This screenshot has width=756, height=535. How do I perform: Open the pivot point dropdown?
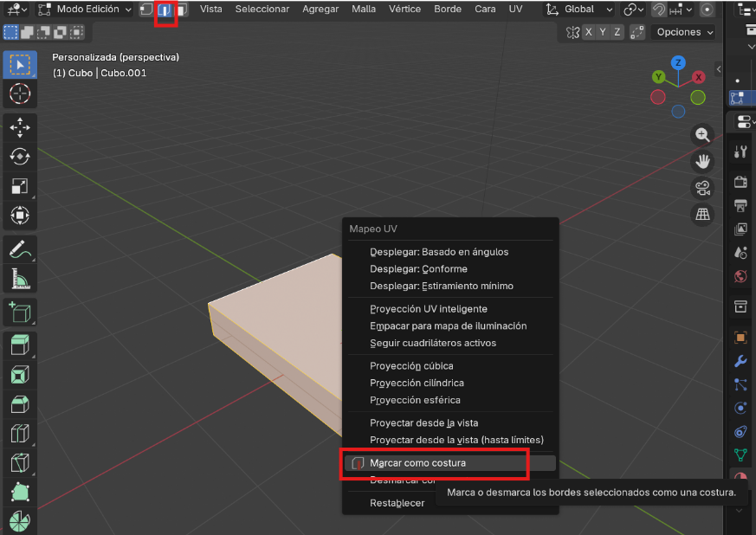(633, 10)
